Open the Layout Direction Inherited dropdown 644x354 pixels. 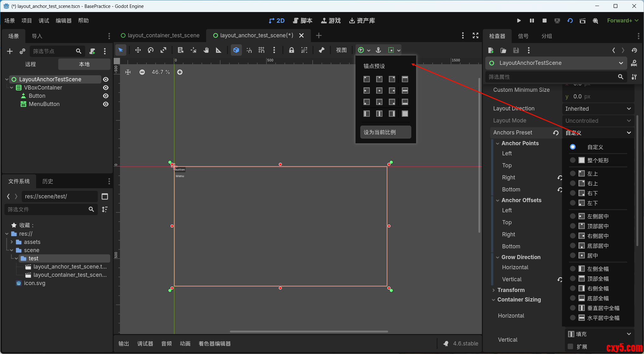tap(598, 109)
